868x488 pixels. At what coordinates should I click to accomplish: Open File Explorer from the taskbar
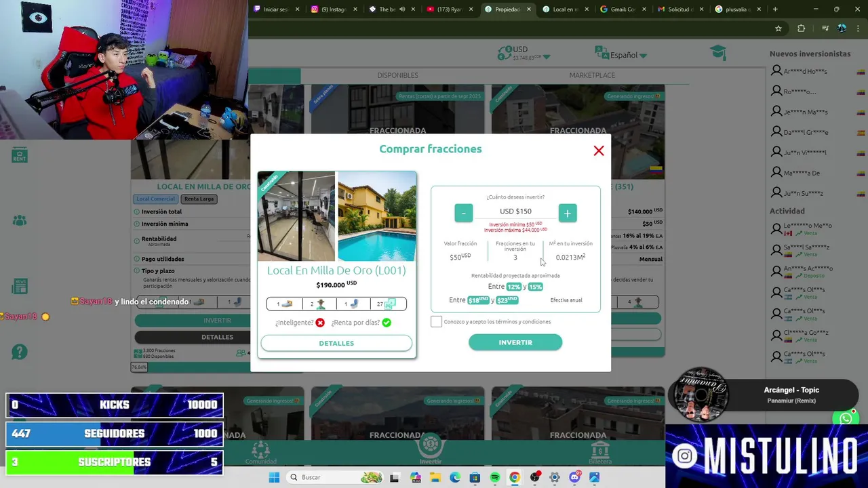coord(435,477)
